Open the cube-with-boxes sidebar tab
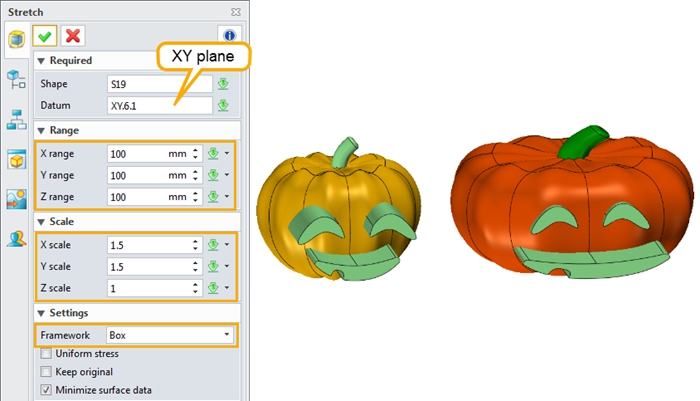 click(x=17, y=79)
